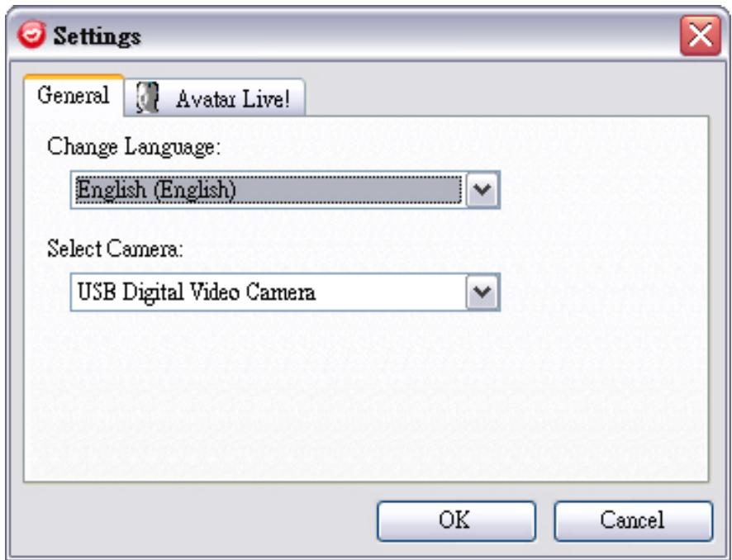Click the Settings window title text
This screenshot has height=560, width=732.
coord(97,36)
